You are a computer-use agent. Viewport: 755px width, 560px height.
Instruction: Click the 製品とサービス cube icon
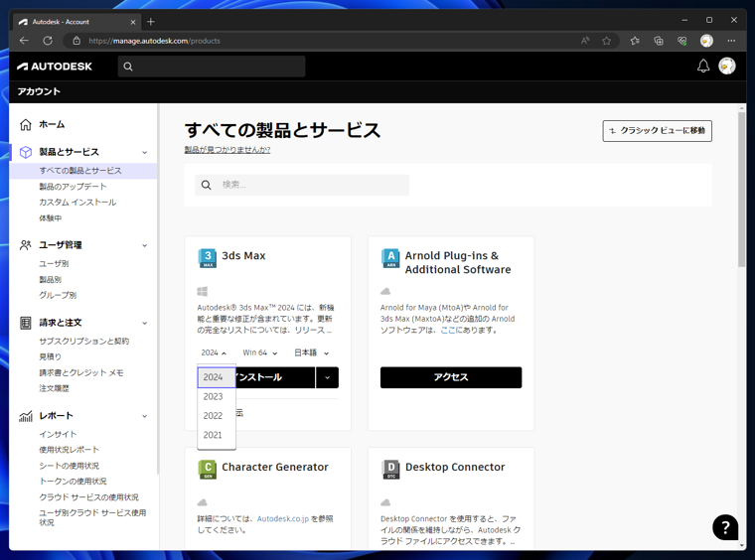click(26, 152)
